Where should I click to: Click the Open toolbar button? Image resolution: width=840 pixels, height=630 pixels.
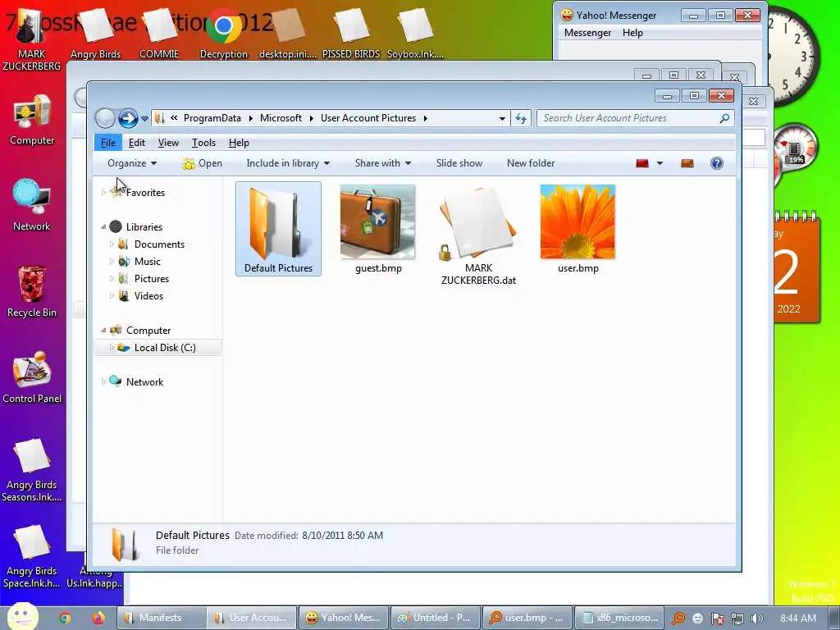(x=203, y=163)
